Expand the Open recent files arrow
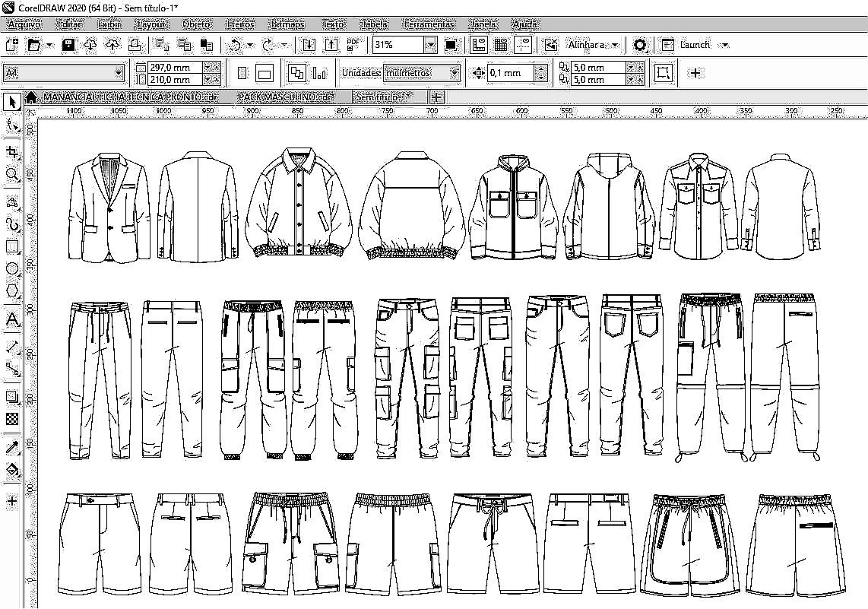868x609 pixels. point(50,45)
